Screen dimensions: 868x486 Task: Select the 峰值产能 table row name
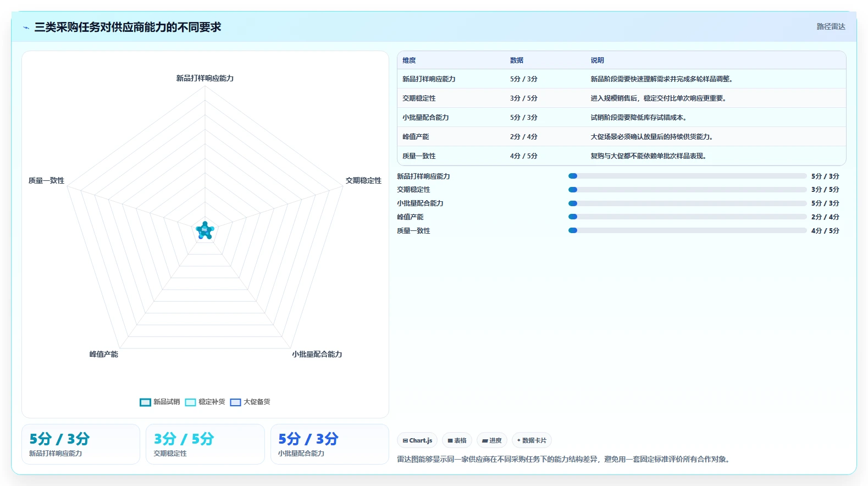416,137
